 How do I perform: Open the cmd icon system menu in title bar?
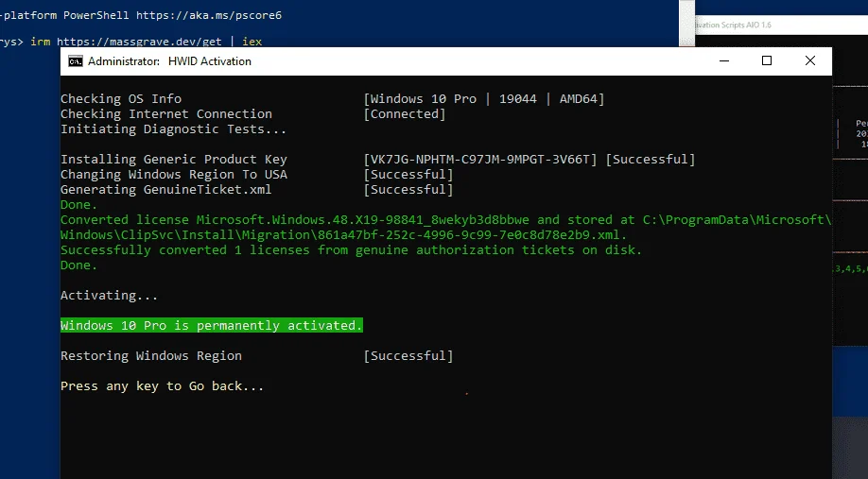[x=76, y=61]
